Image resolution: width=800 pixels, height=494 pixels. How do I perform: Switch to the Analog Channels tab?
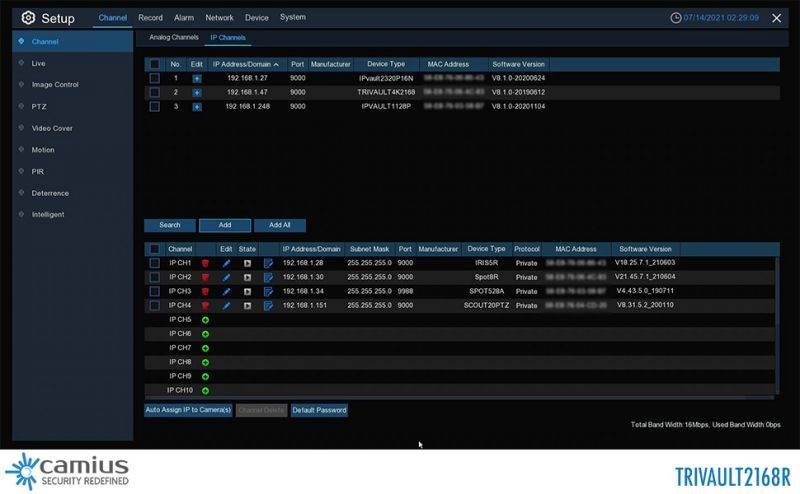(x=173, y=38)
